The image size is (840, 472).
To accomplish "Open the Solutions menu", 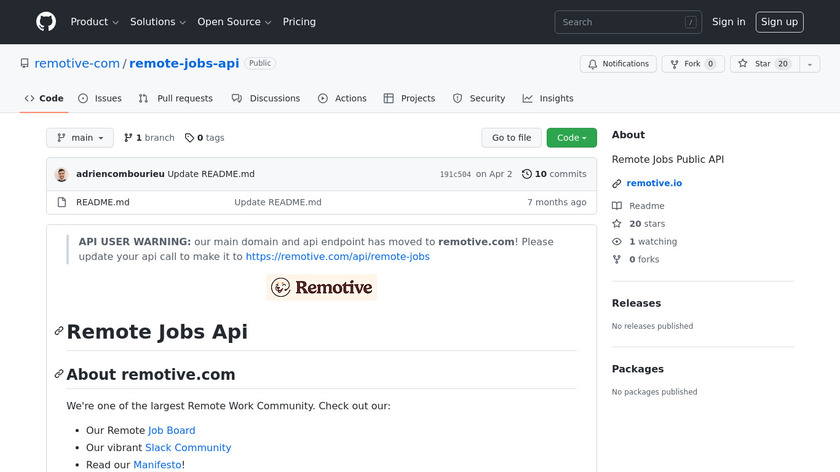I will pos(158,22).
